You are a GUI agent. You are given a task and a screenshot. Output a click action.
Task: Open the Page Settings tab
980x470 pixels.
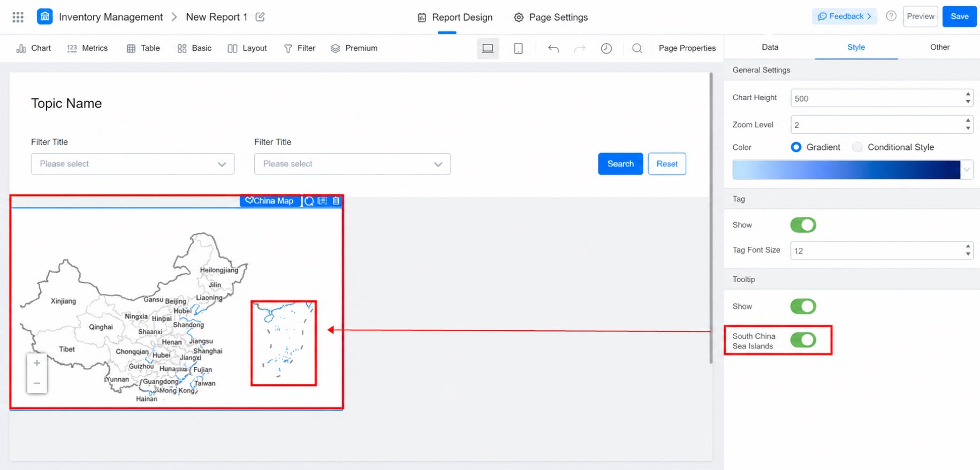point(551,17)
